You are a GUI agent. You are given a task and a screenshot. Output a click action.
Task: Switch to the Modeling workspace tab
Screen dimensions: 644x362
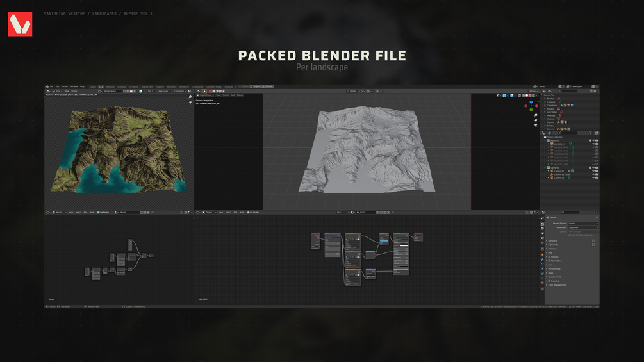[x=110, y=87]
